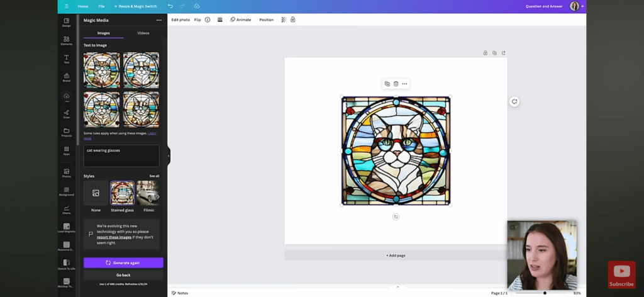Open the Notes panel
Viewport: 644px width, 297px height.
click(179, 293)
